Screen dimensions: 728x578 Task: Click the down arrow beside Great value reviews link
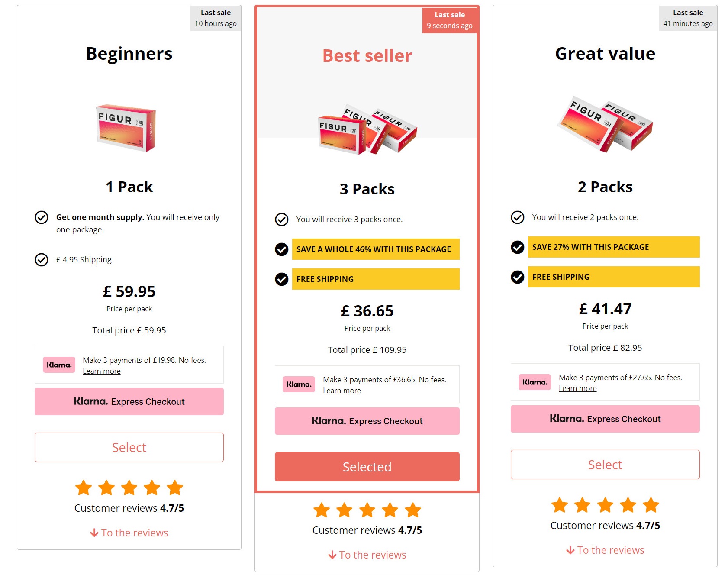570,550
